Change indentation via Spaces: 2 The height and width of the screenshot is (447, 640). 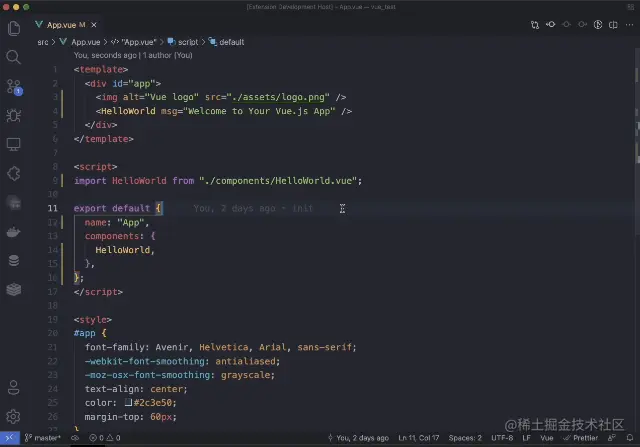coord(465,438)
